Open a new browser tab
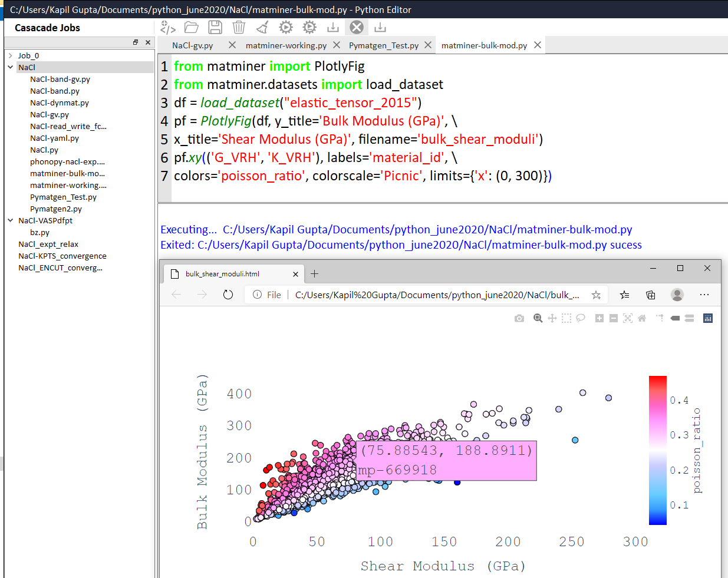The height and width of the screenshot is (578, 728). (315, 273)
